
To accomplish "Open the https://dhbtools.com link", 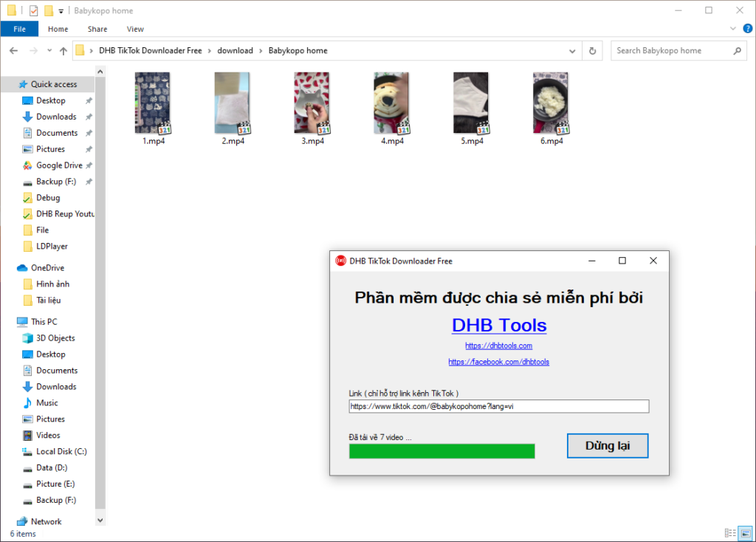I will [498, 346].
